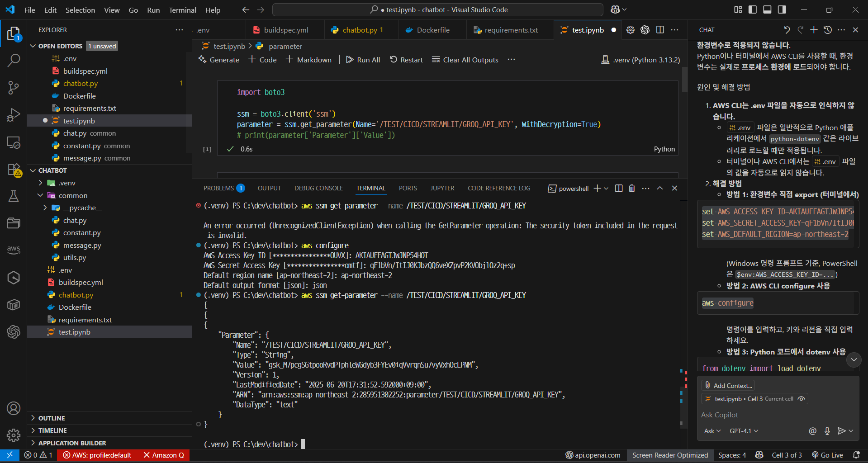Click the Ask Copilot input field
Viewport: 868px width, 463px height.
pos(778,415)
